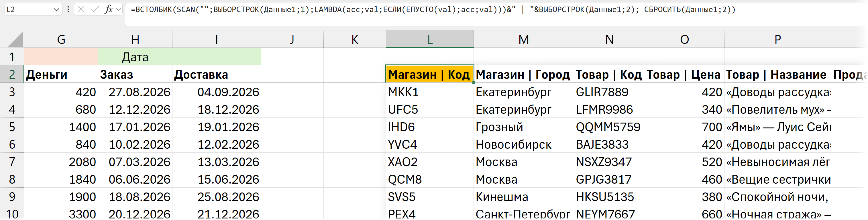This screenshot has width=868, height=220.
Task: Click the 'Магазин | Код' cell
Action: click(x=430, y=74)
